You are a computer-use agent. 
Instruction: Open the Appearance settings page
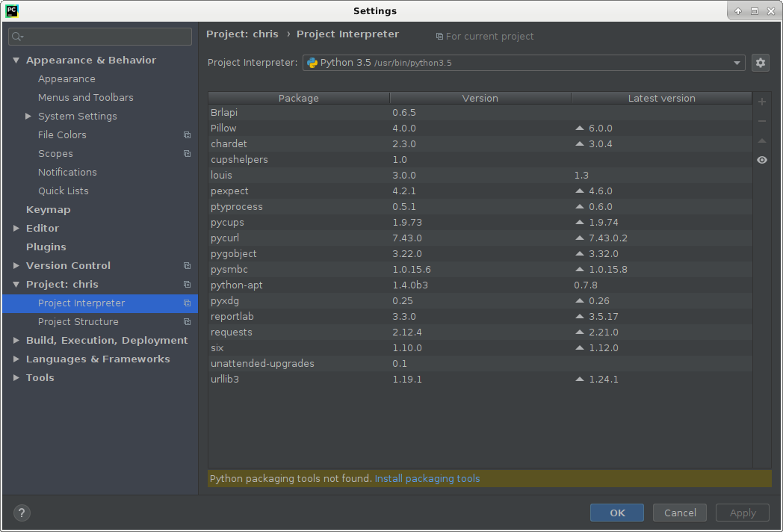tap(66, 79)
